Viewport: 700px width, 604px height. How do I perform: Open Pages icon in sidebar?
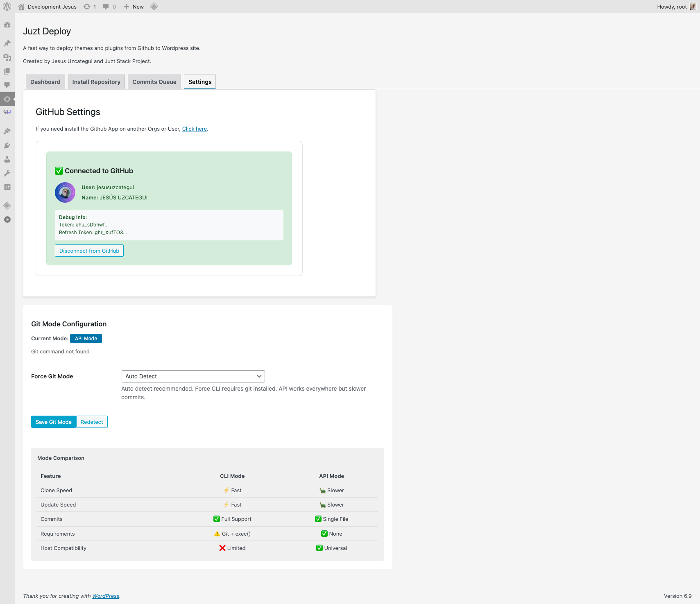[x=7, y=71]
